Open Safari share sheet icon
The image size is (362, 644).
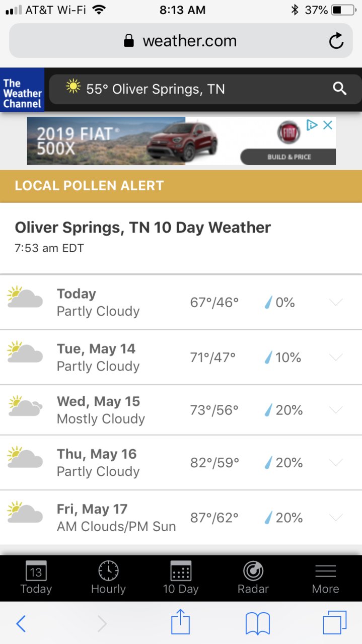[x=180, y=623]
